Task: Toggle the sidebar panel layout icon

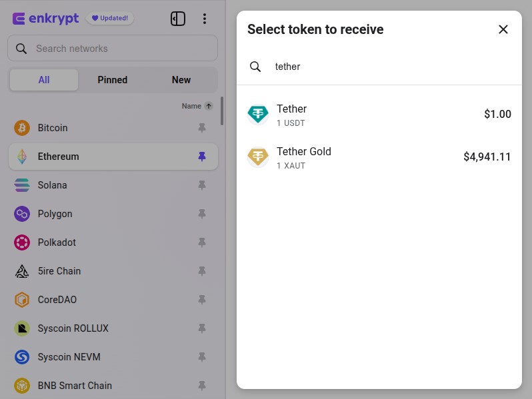Action: click(178, 19)
